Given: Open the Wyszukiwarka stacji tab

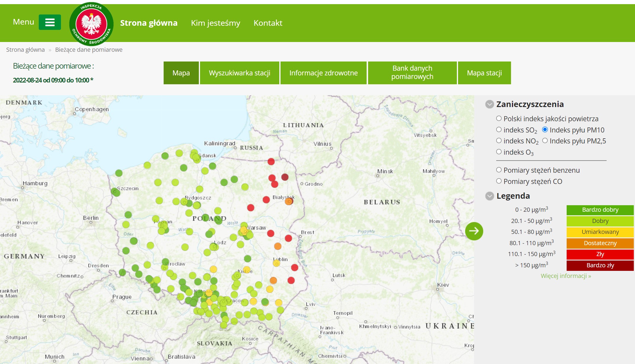Looking at the screenshot, I should pos(239,73).
